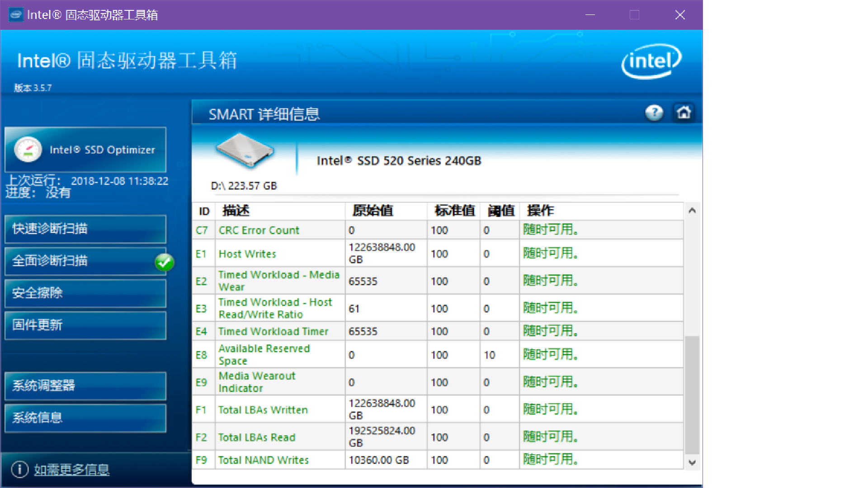The width and height of the screenshot is (868, 488).
Task: Click the Intel SSD Optimizer gauge icon
Action: pyautogui.click(x=28, y=150)
